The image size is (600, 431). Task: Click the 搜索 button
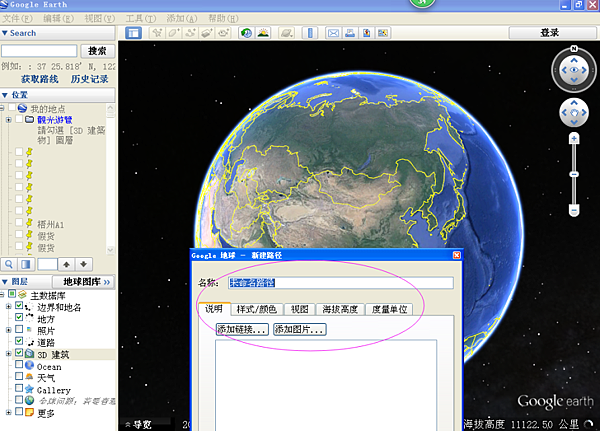97,51
